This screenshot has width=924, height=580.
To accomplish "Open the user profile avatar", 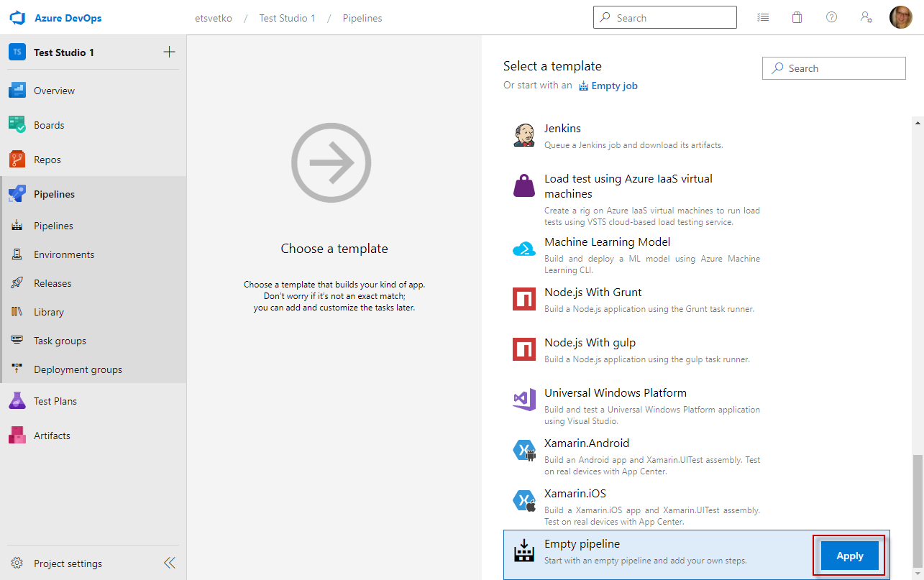I will 900,17.
